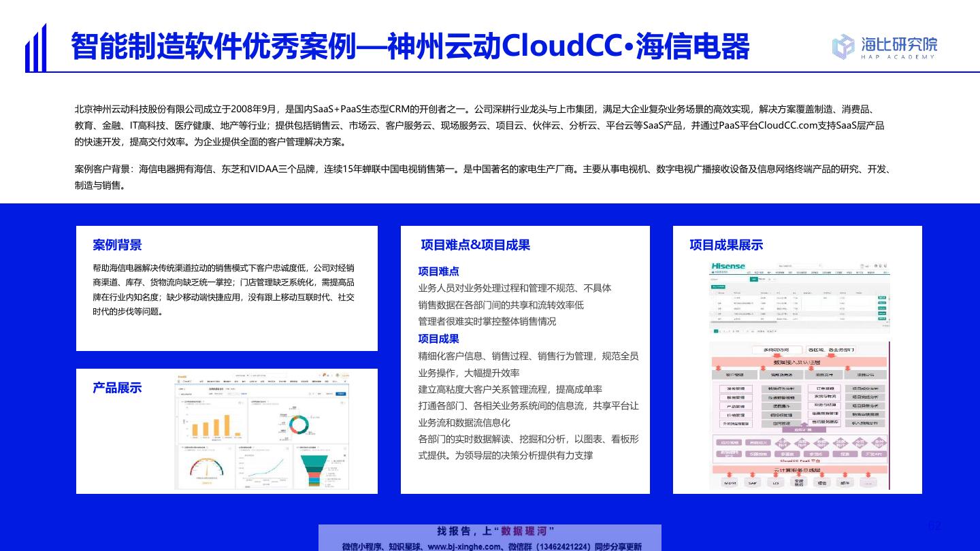Click the blue 项目难点 subheading
The width and height of the screenshot is (980, 551).
tap(438, 271)
